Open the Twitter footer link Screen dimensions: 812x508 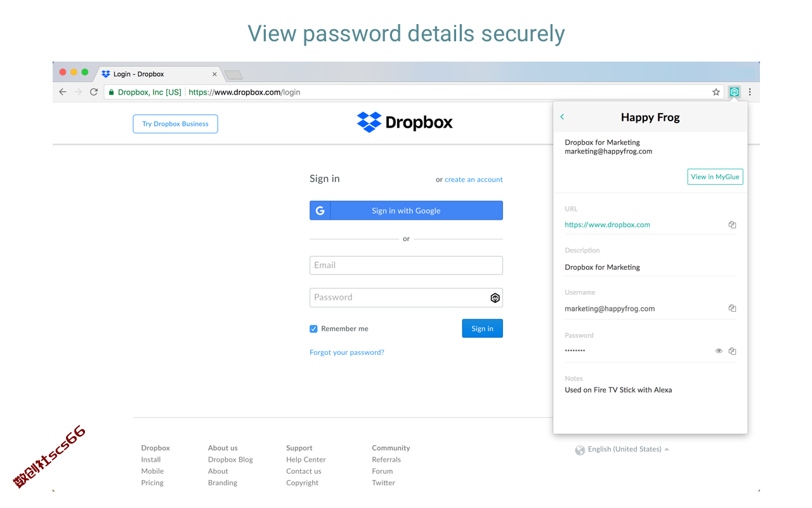(383, 483)
